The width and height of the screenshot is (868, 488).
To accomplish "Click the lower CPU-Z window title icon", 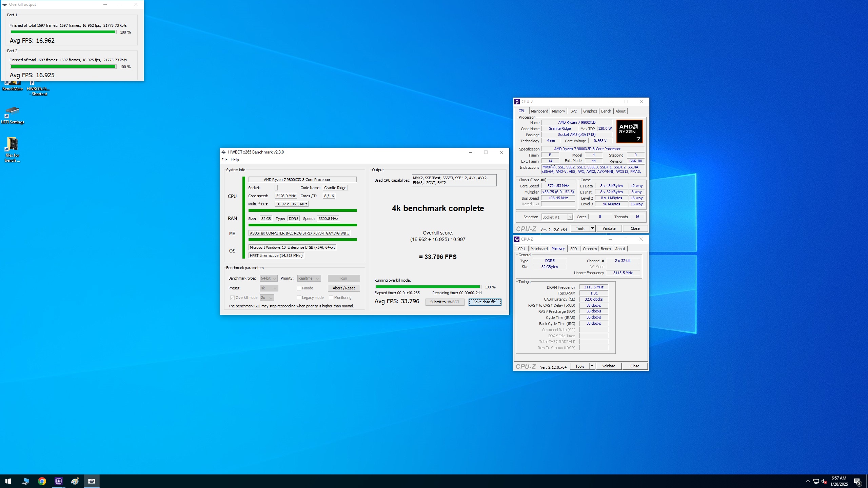I will coord(517,239).
